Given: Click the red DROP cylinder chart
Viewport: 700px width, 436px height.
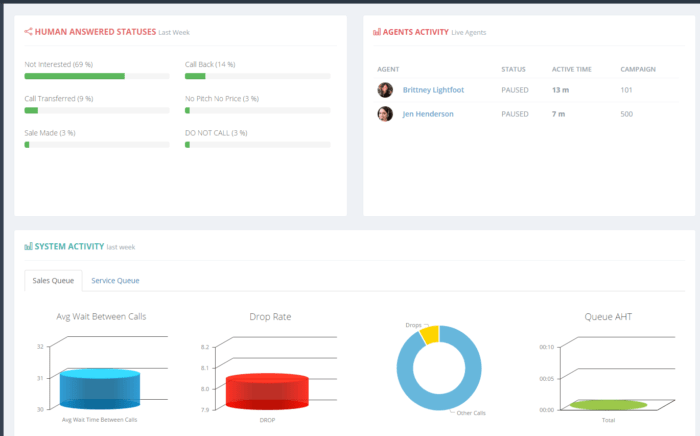Looking at the screenshot, I should pos(267,392).
